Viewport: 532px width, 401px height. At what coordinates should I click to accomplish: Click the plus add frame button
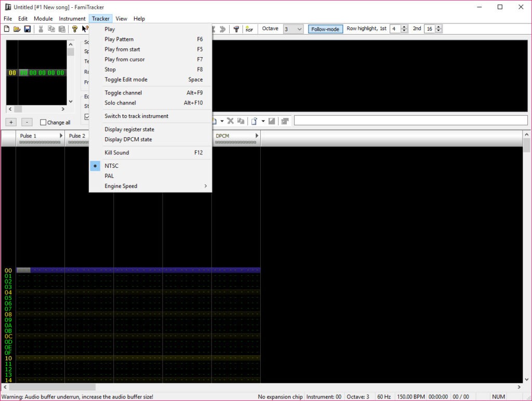coord(11,122)
